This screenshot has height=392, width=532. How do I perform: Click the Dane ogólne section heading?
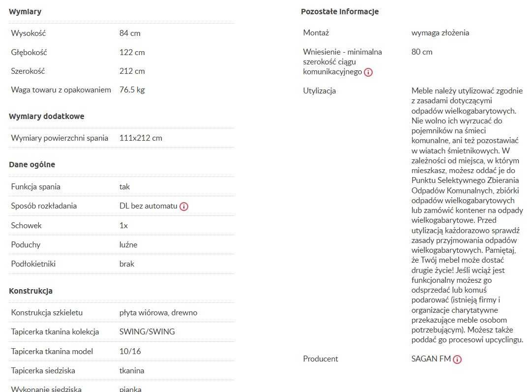[32, 165]
